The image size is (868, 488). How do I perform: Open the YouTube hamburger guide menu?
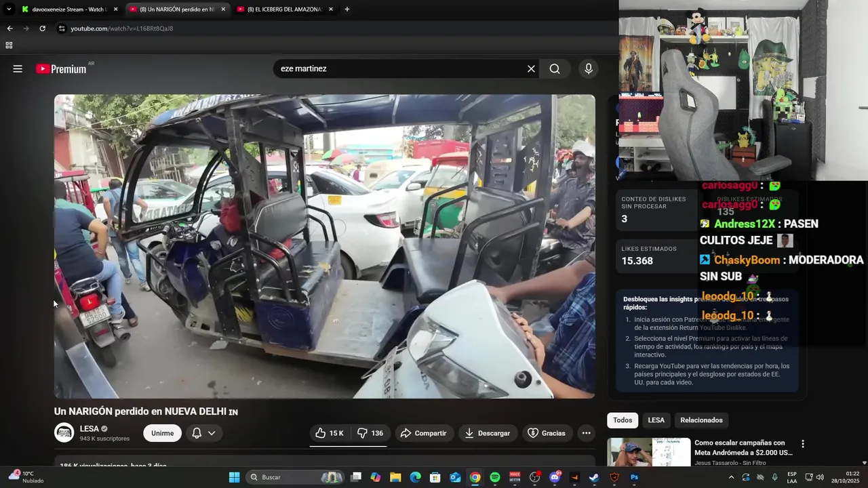(x=18, y=68)
